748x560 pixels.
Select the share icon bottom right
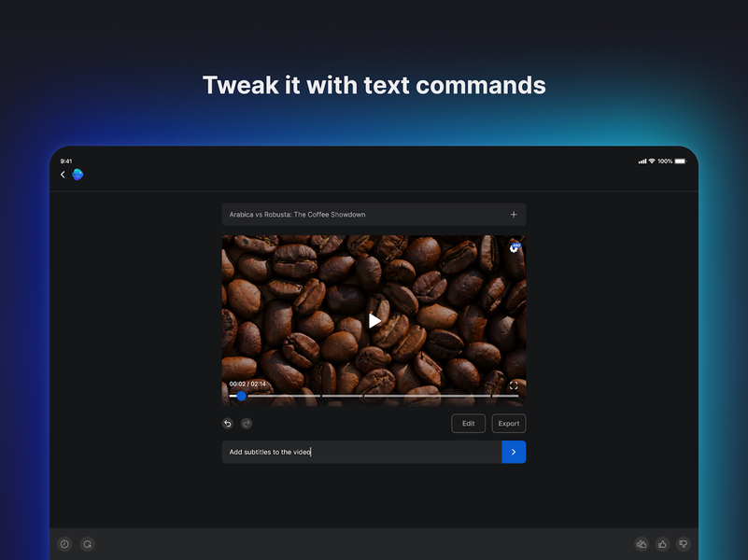click(x=642, y=544)
